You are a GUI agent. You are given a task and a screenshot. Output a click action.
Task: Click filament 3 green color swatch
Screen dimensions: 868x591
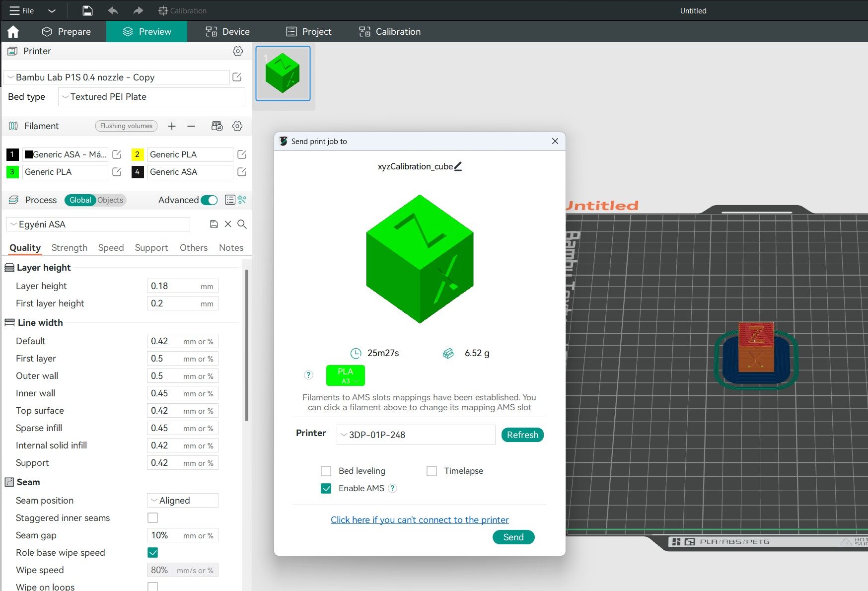[12, 172]
